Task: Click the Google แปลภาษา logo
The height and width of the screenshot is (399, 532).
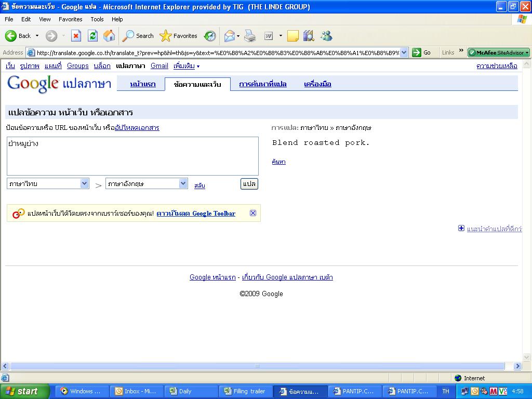Action: 59,84
